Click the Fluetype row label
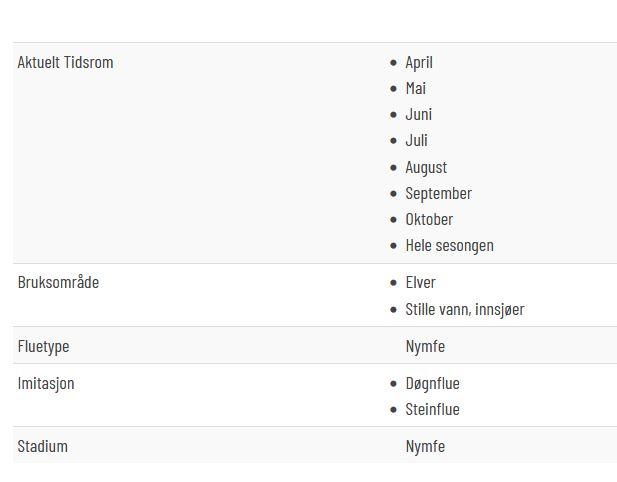 click(43, 347)
